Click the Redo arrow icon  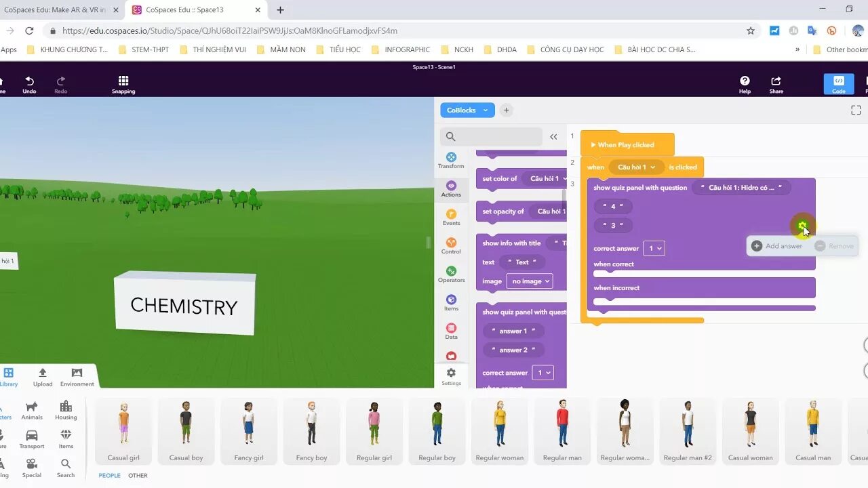point(61,81)
